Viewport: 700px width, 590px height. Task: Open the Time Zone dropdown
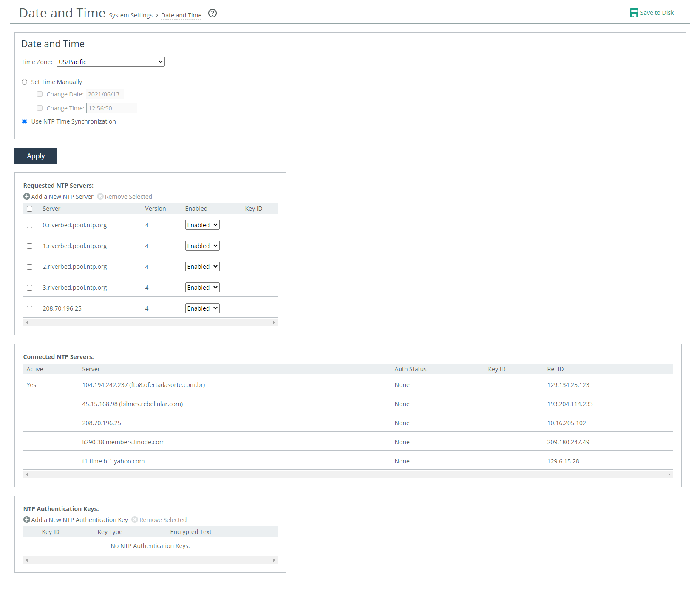tap(111, 62)
